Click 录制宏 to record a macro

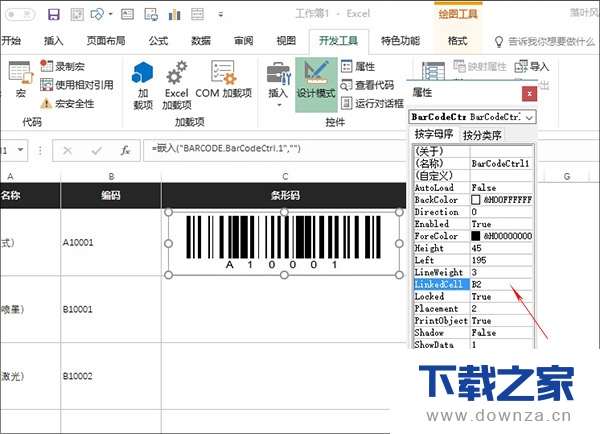62,66
